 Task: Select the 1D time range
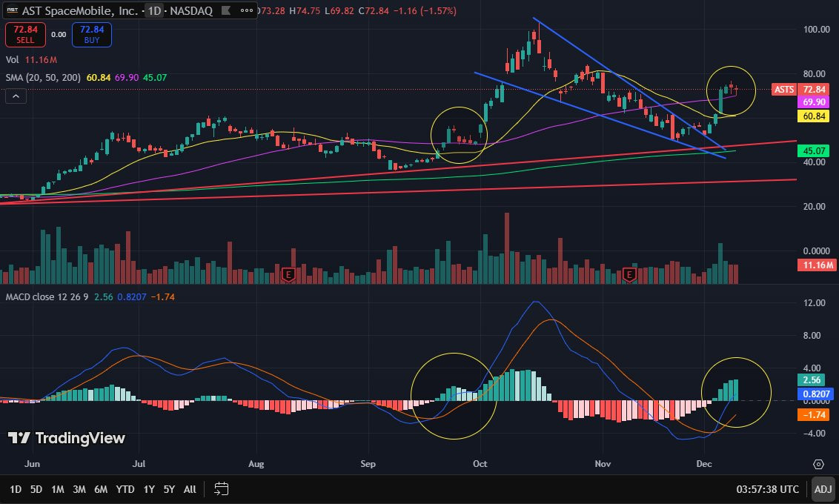[16, 489]
